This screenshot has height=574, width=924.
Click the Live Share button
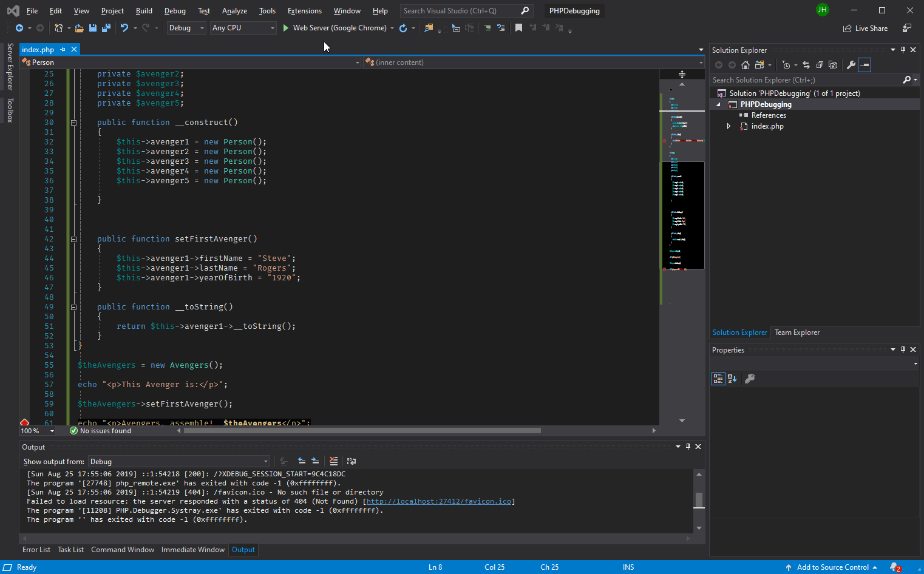(865, 29)
